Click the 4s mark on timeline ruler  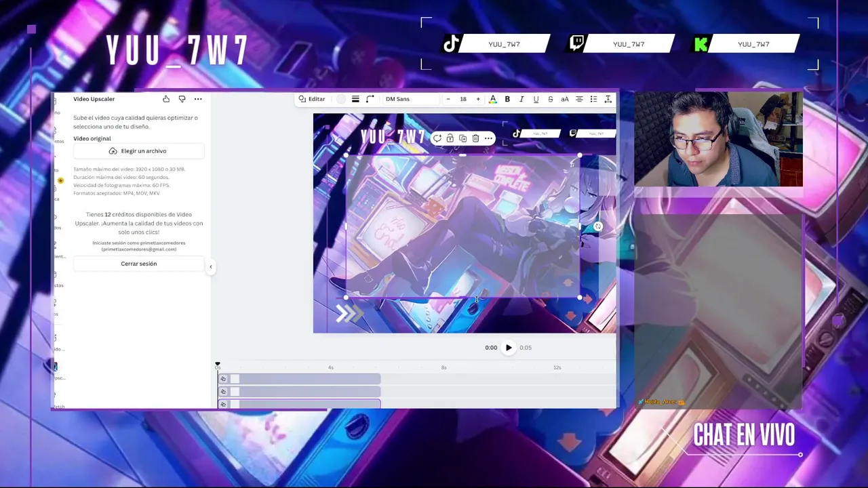[331, 367]
